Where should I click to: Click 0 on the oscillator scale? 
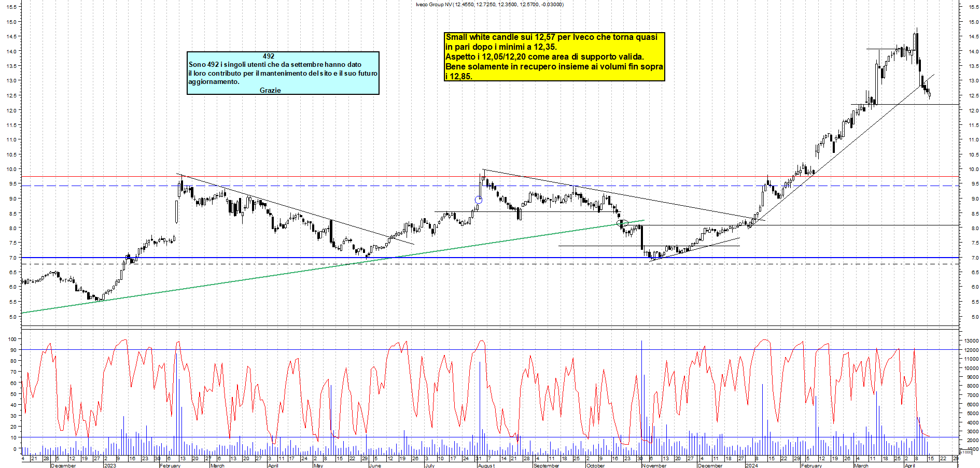point(15,449)
